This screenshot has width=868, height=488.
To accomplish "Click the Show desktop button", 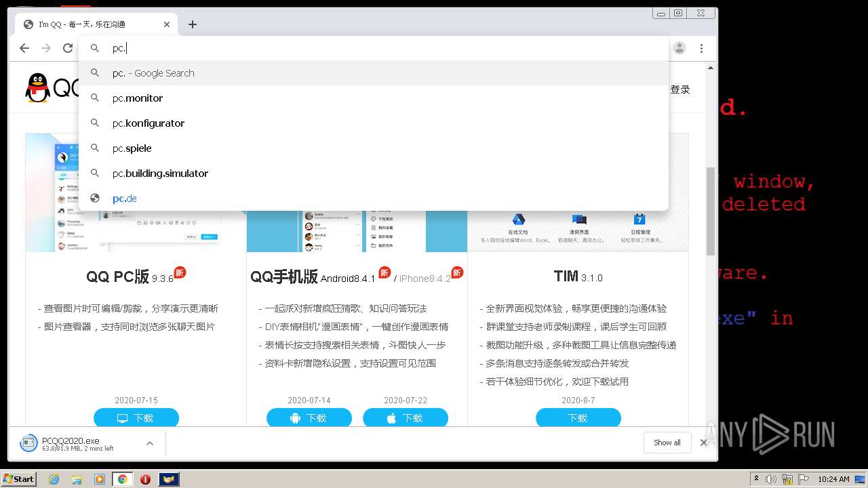I will coord(861,479).
